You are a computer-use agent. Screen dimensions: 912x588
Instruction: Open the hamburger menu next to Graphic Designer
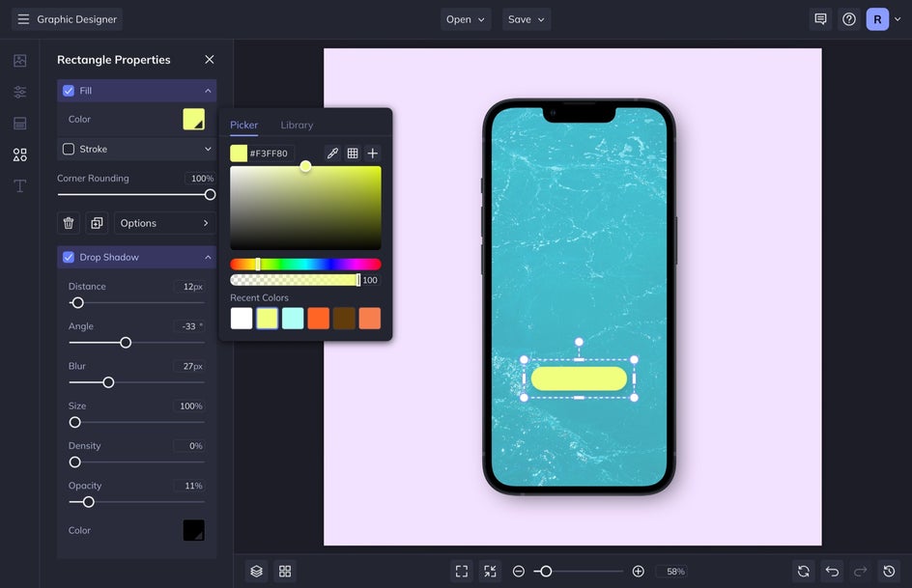pyautogui.click(x=23, y=19)
